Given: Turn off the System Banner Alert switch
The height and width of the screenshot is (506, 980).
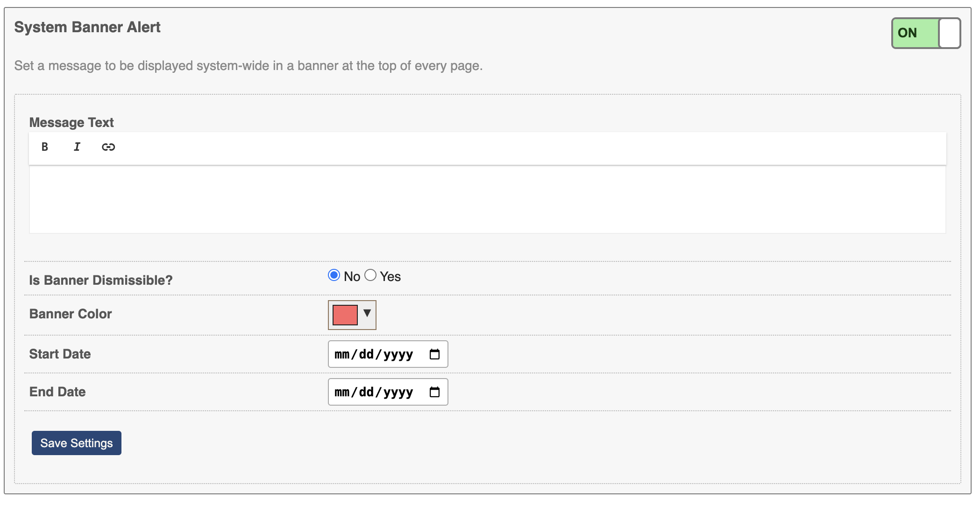Looking at the screenshot, I should coord(926,33).
